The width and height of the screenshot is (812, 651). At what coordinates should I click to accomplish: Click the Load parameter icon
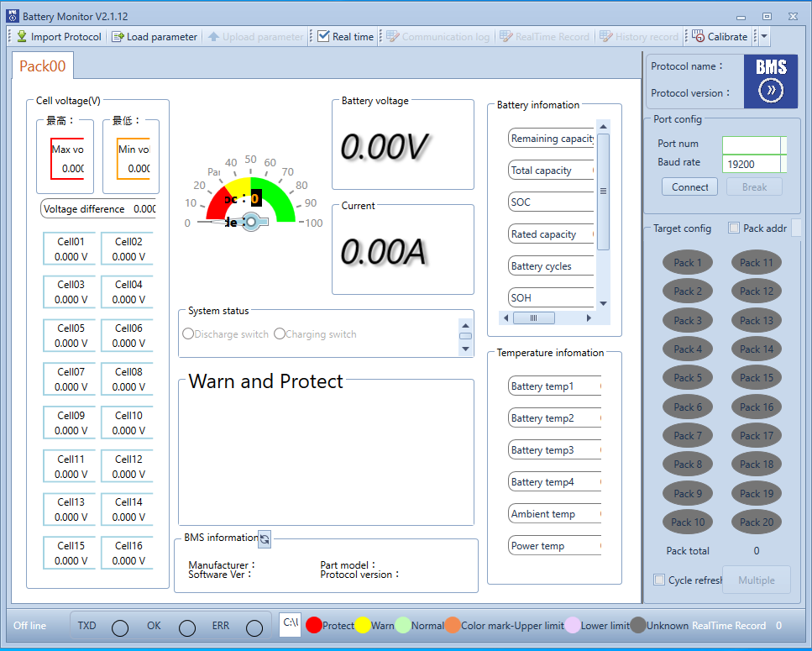coord(118,37)
